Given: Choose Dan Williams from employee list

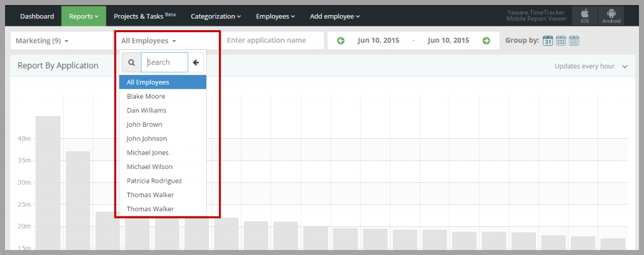Looking at the screenshot, I should [163, 111].
